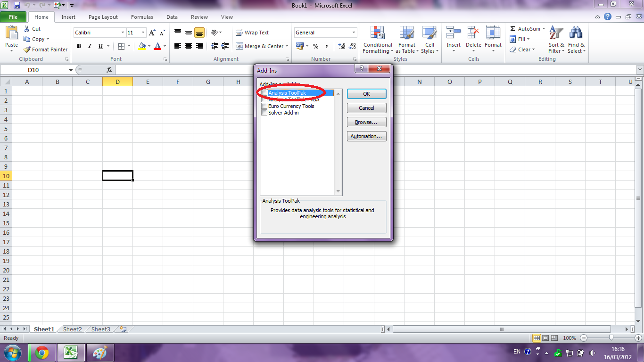Screen dimensions: 644x362
Task: Open the Data ribbon tab
Action: (172, 17)
